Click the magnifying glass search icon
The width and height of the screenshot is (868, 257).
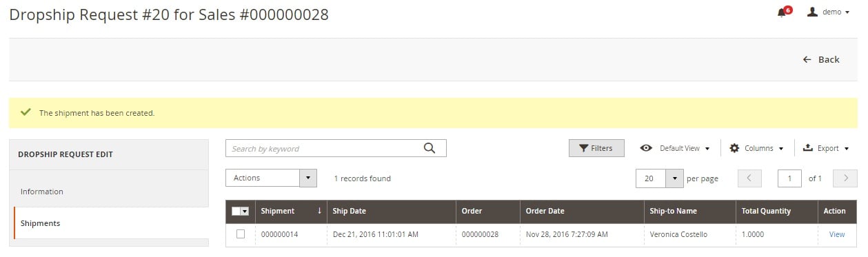[x=430, y=148]
